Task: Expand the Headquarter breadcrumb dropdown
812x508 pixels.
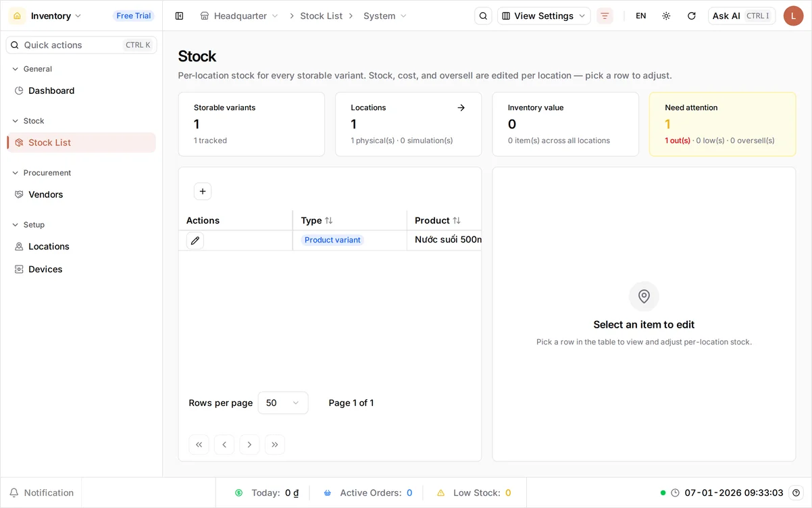Action: (x=275, y=16)
